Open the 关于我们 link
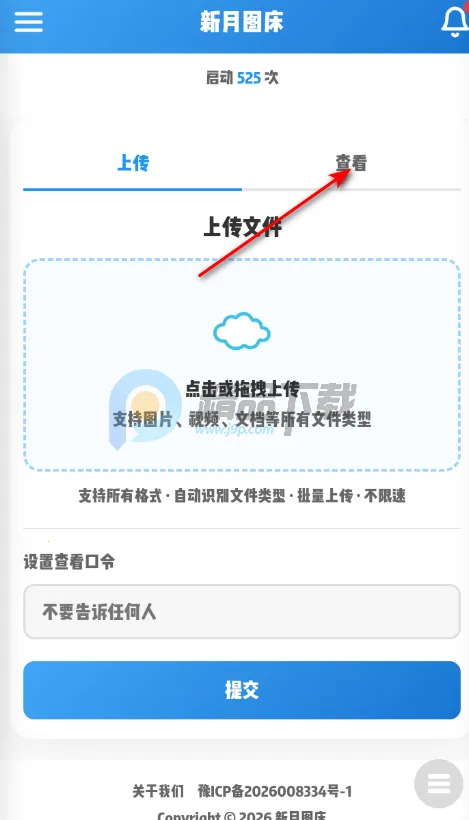Viewport: 469px width, 820px height. click(158, 791)
